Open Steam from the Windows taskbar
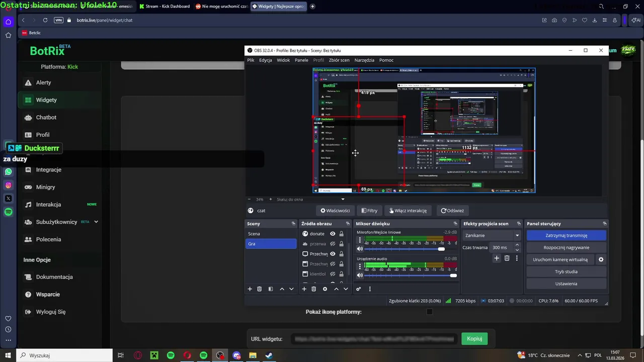The image size is (644, 362). coord(269,355)
